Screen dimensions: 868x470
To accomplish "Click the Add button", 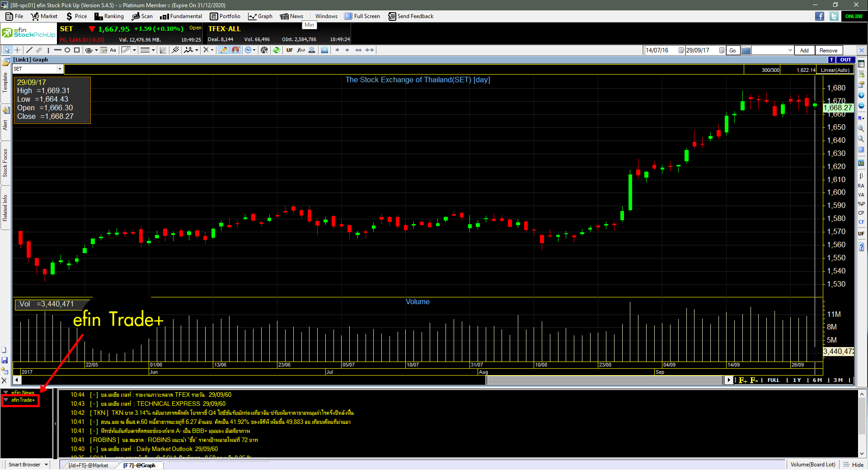I will coord(804,50).
